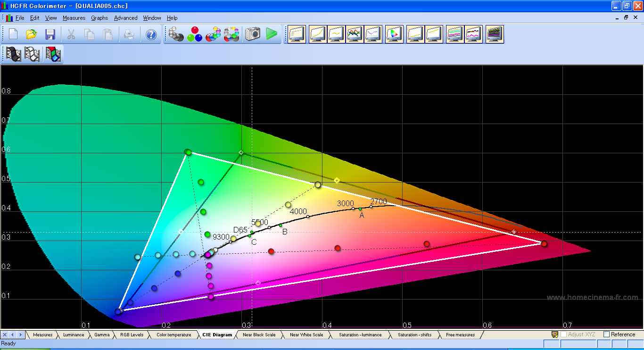The height and width of the screenshot is (350, 644).
Task: Click the gray scale measure spheres icon
Action: click(x=176, y=34)
